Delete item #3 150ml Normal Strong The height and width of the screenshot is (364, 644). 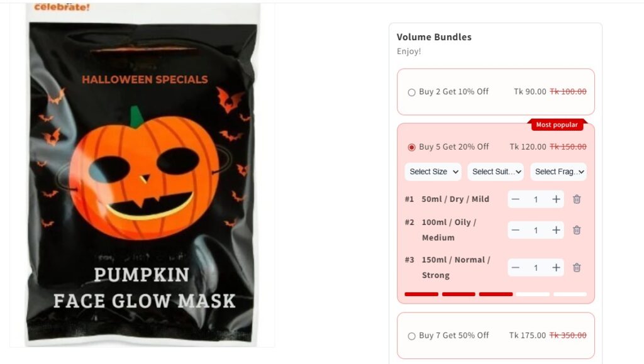[x=577, y=268]
